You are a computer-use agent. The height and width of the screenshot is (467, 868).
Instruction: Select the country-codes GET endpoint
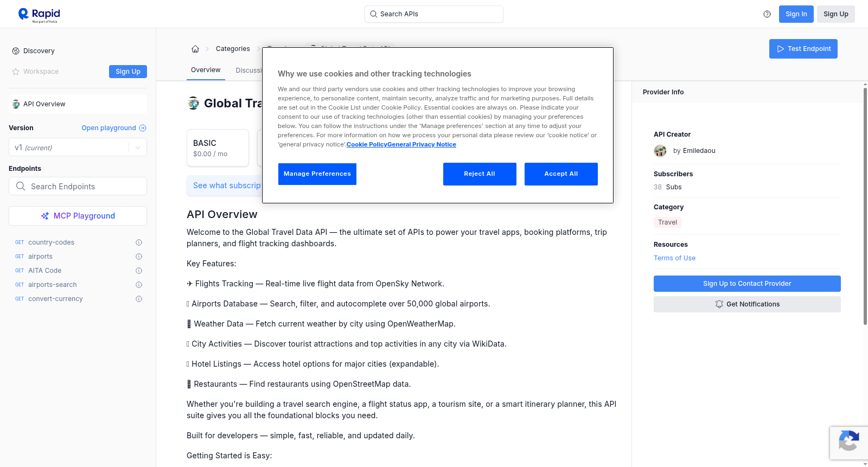point(51,242)
